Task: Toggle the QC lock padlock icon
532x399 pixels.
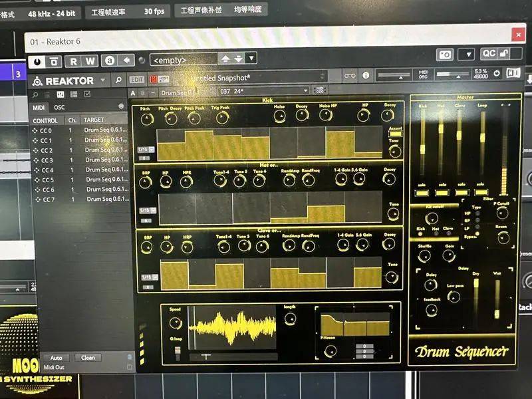Action: click(x=504, y=53)
